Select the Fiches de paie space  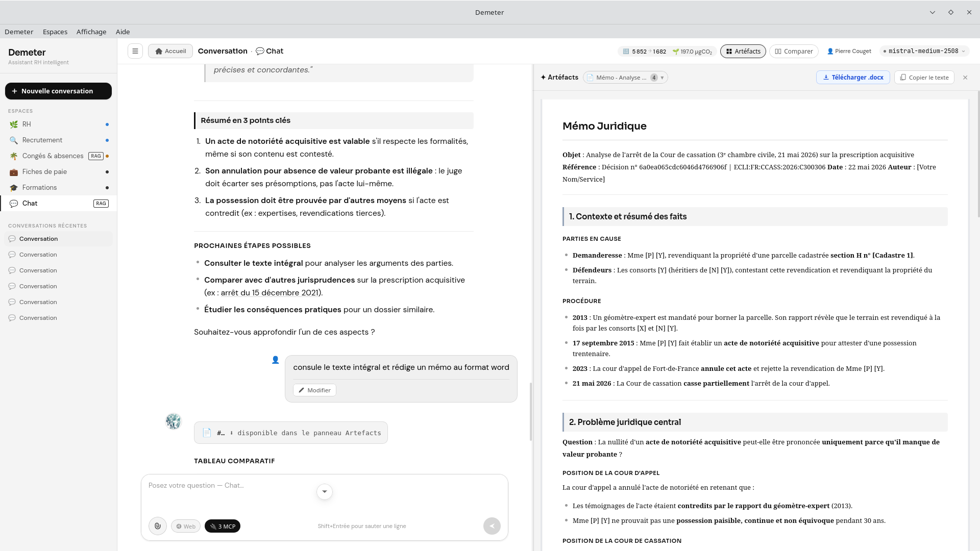pyautogui.click(x=58, y=172)
